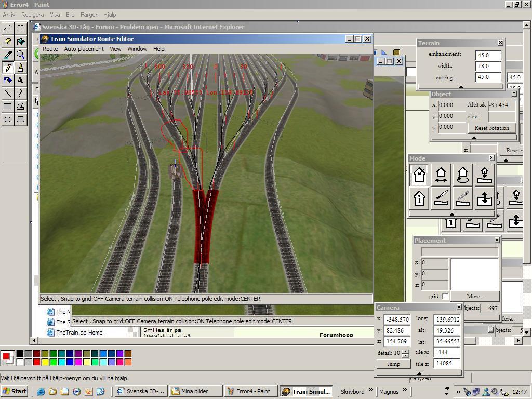The image size is (532, 399).
Task: Select the rectangular Select tool in Paint
Action: 20,29
